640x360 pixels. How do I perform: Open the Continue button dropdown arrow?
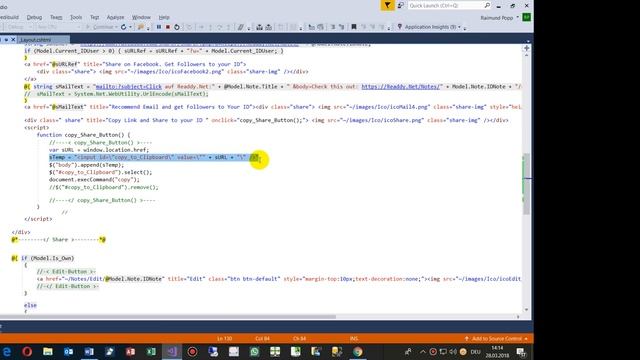(116, 27)
